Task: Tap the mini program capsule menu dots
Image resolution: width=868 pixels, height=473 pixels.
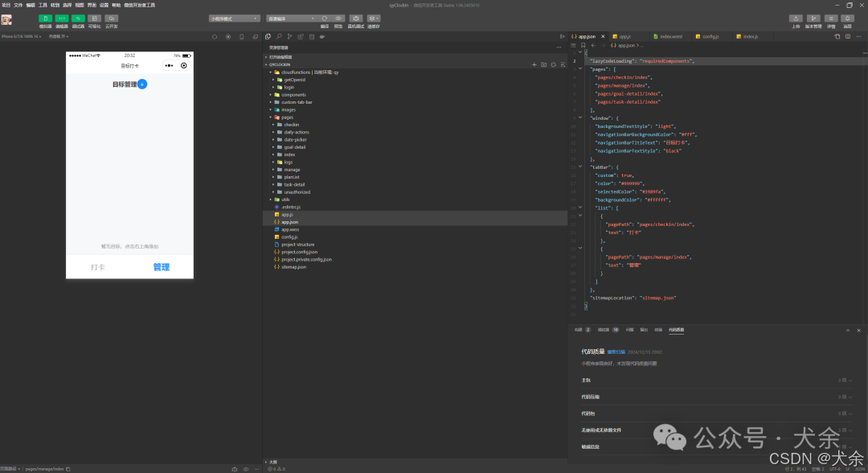Action: point(169,66)
